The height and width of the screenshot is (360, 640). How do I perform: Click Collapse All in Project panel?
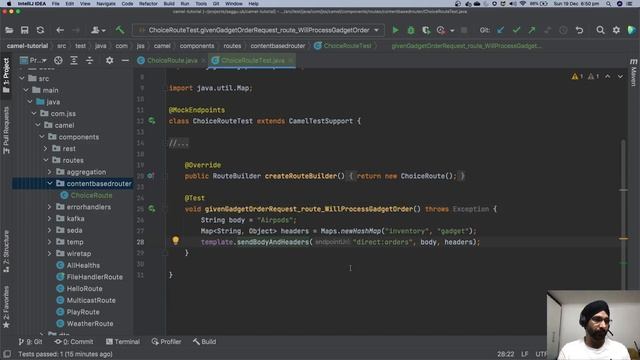click(x=89, y=60)
